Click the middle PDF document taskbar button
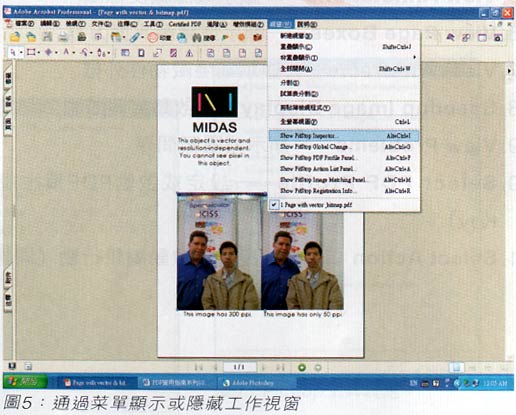The width and height of the screenshot is (516, 415). click(x=177, y=383)
